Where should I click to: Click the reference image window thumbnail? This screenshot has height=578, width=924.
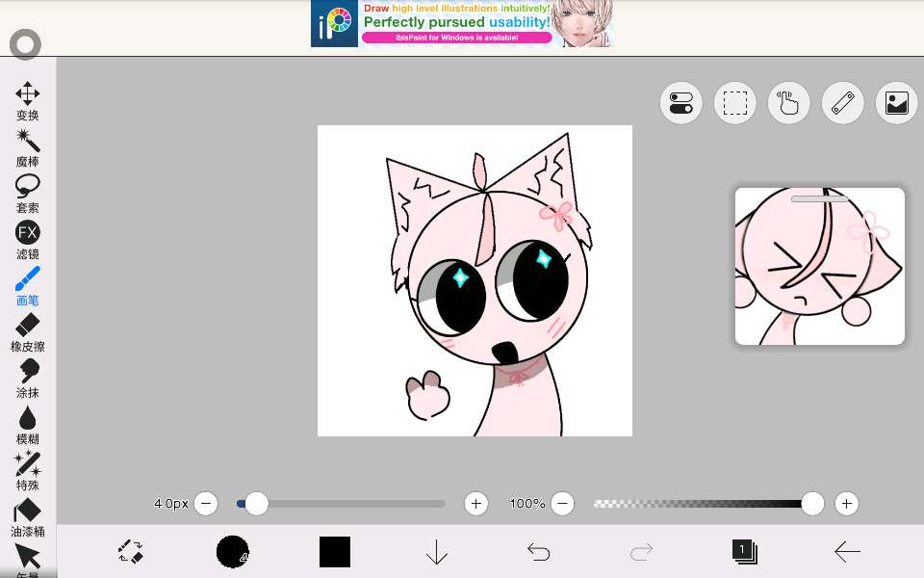tap(820, 267)
